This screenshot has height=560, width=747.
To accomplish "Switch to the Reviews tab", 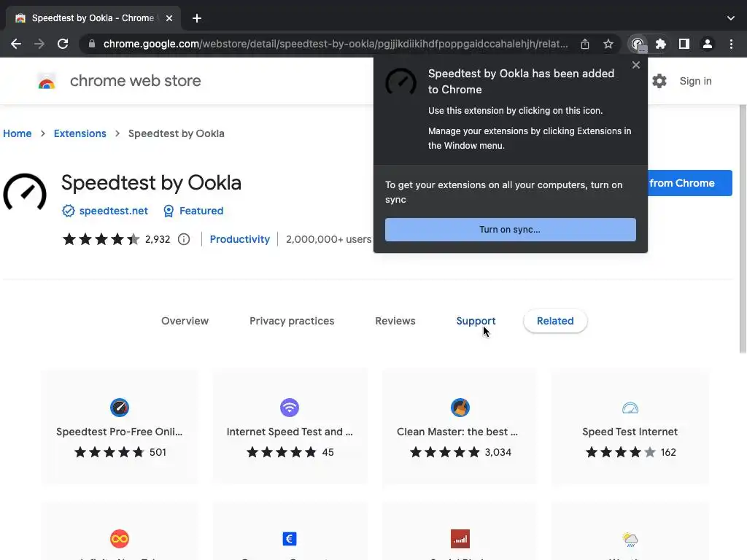I will 395,321.
